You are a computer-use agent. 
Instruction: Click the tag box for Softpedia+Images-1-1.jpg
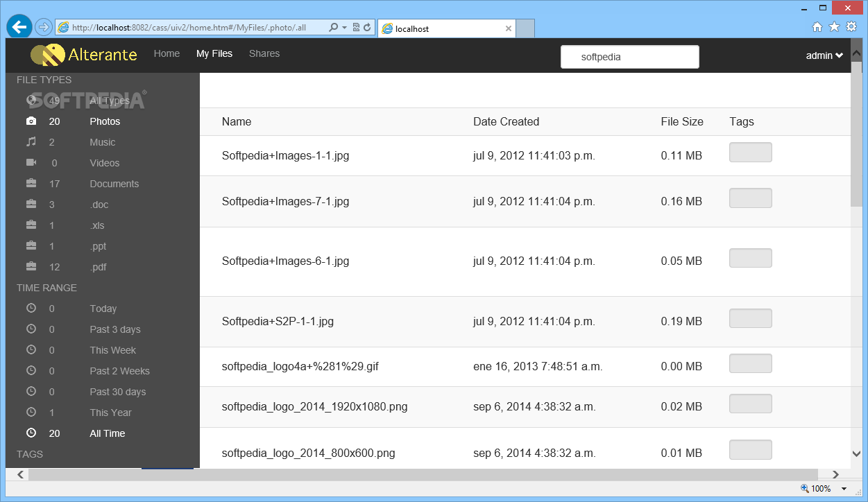[751, 153]
